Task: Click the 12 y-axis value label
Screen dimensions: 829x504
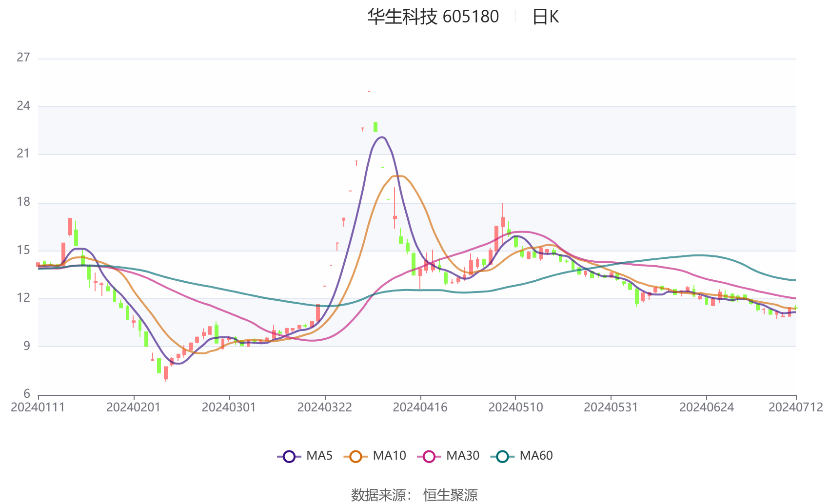Action: click(23, 298)
